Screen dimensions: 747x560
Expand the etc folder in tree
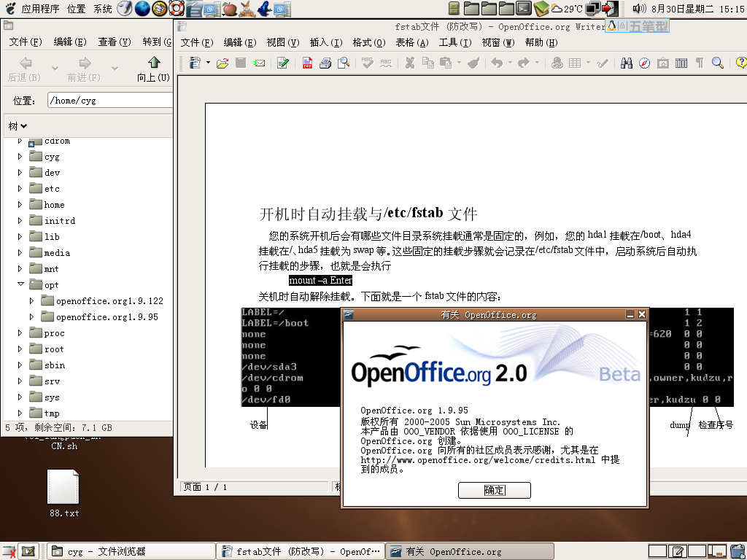(20, 189)
